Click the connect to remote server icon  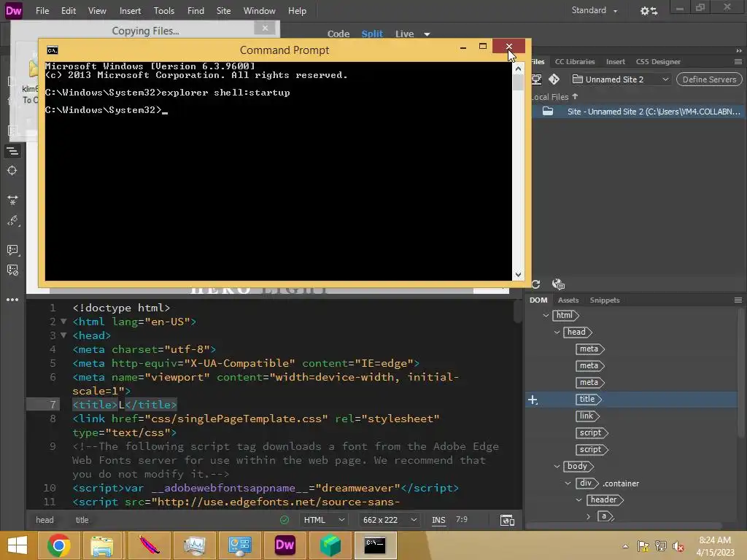[536, 79]
